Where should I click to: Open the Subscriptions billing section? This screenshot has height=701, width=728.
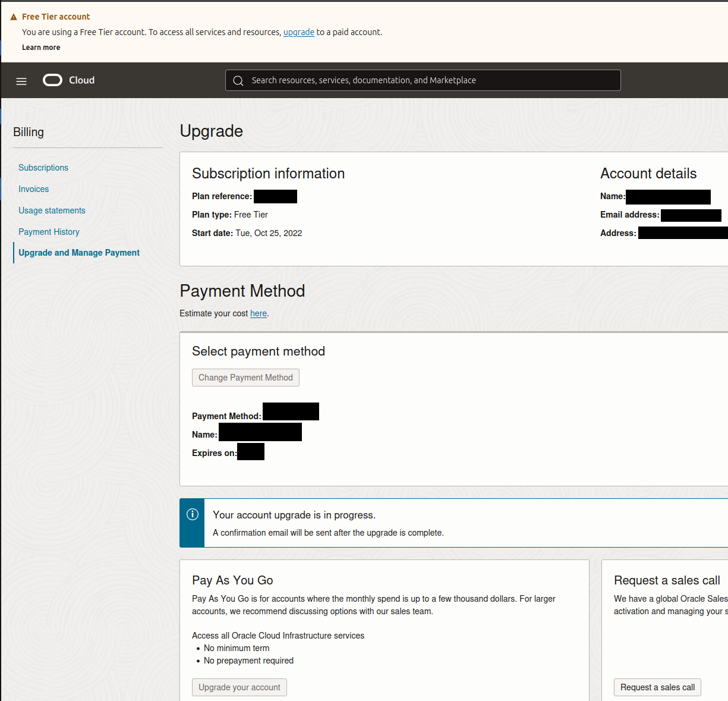pos(43,168)
